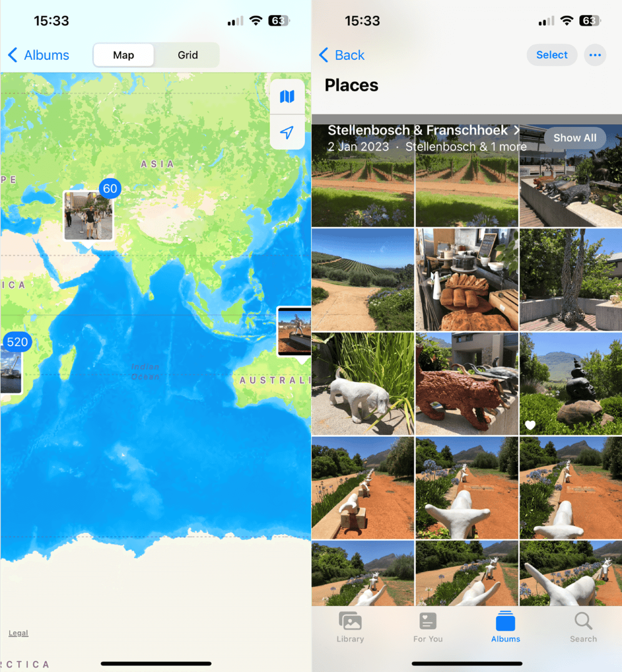Open the For You tab icon

pos(428,621)
